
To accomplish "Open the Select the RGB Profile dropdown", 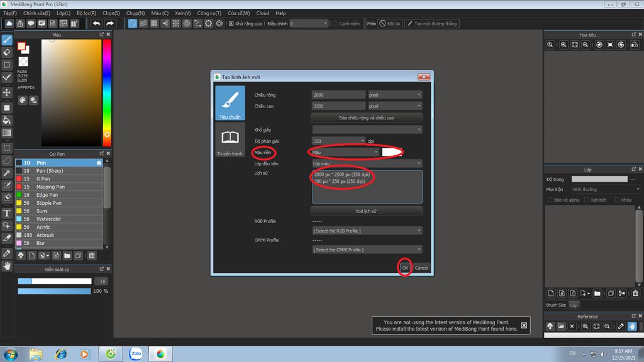I will coord(367,231).
